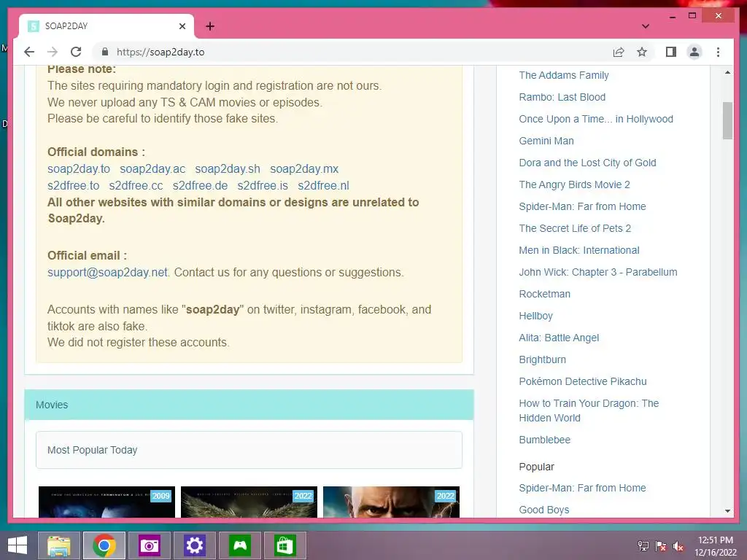747x560 pixels.
Task: Bookmark this page with star icon
Action: [x=642, y=52]
